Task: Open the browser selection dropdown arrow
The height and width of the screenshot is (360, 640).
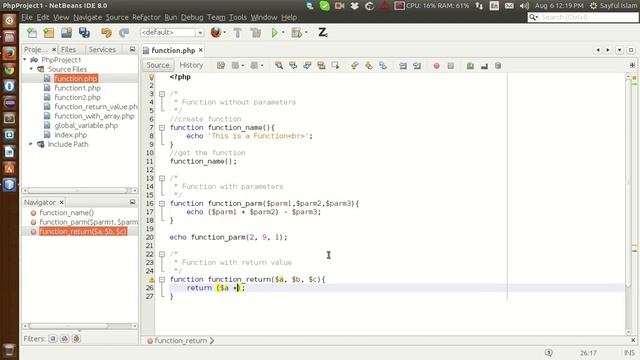Action: coord(225,33)
